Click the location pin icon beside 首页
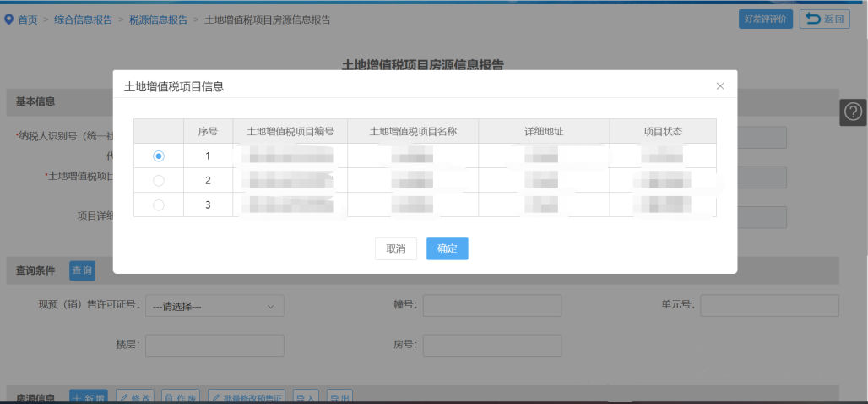 click(9, 19)
